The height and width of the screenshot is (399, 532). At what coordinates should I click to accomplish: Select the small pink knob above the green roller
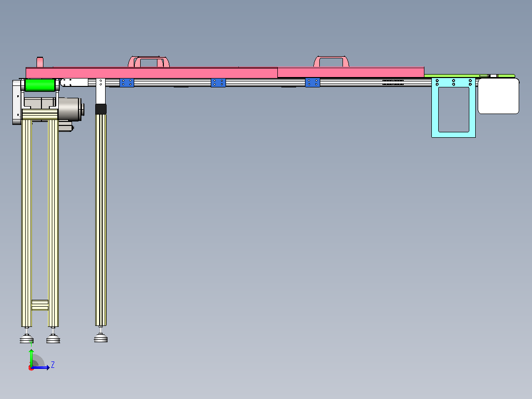click(x=40, y=62)
